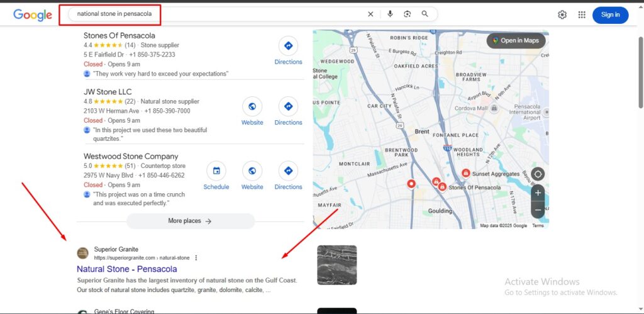Click the magnifier search icon
This screenshot has height=314, width=644.
pyautogui.click(x=425, y=14)
